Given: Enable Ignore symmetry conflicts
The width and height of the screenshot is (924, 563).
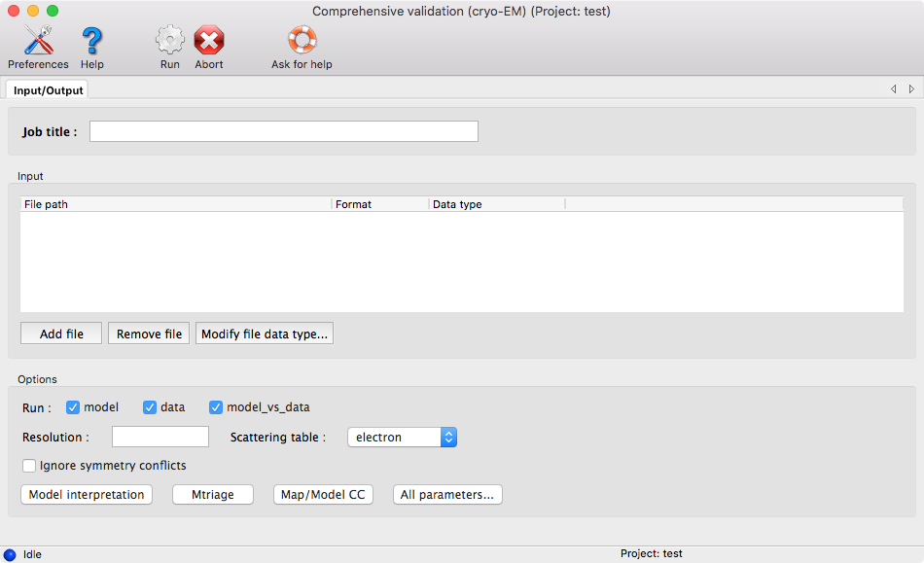Looking at the screenshot, I should tap(29, 466).
